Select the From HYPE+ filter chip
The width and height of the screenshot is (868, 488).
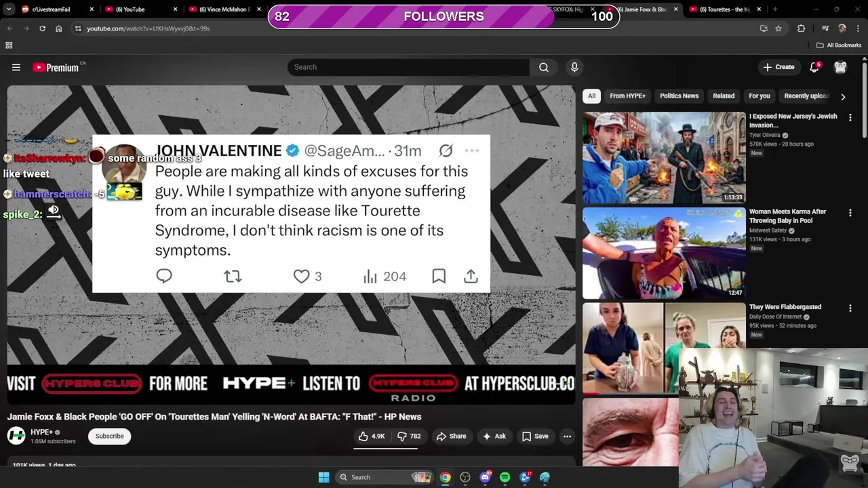(627, 96)
